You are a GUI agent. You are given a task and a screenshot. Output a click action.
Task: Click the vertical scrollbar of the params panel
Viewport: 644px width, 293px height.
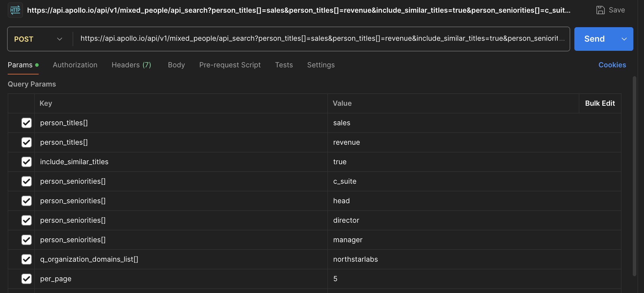point(635,176)
